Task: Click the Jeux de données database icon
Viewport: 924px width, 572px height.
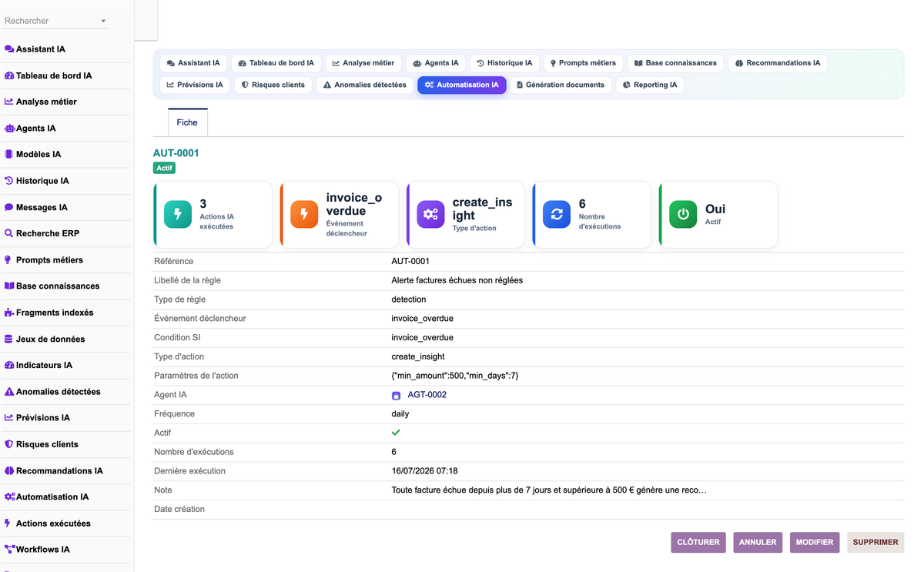Action: (9, 339)
